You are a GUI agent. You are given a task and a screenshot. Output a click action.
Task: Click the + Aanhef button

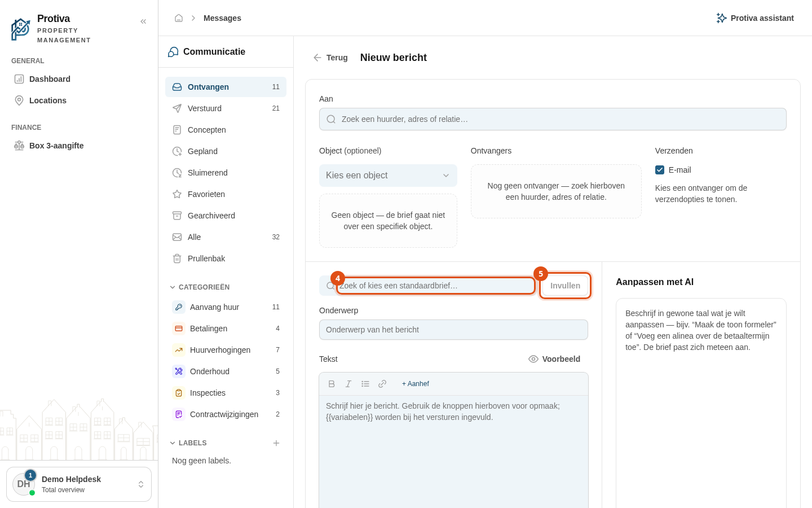pyautogui.click(x=416, y=384)
